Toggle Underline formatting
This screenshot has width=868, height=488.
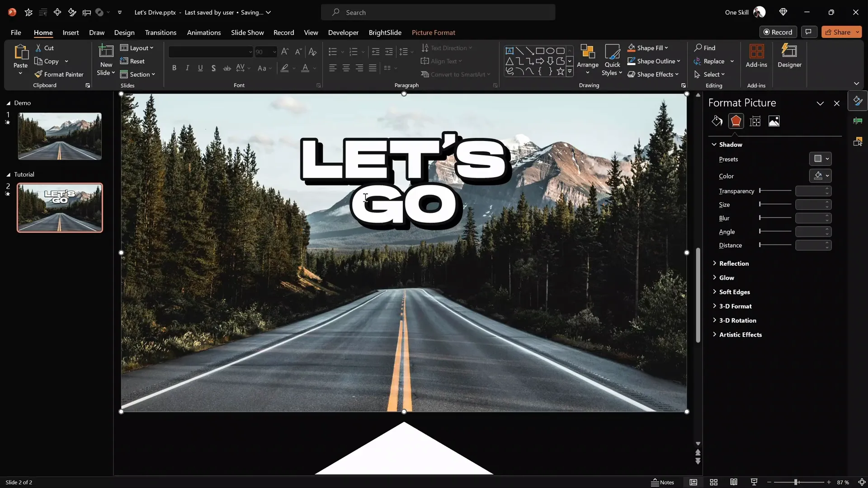[200, 68]
